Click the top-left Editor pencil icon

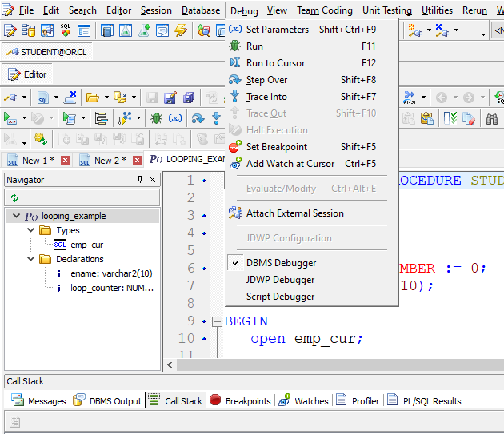click(x=10, y=30)
